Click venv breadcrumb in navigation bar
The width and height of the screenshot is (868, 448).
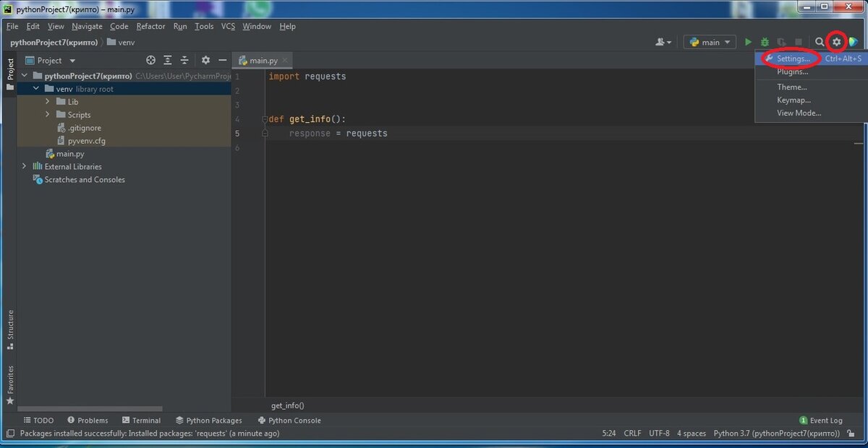click(121, 43)
